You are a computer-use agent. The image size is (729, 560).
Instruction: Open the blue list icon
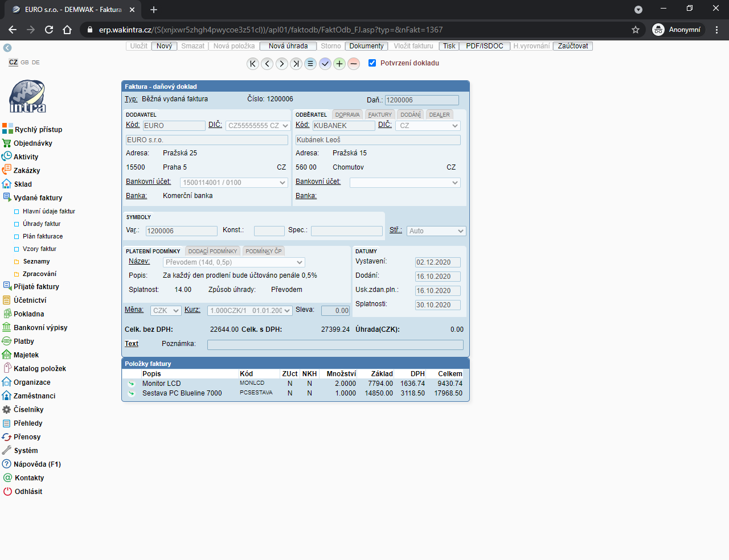coord(310,64)
